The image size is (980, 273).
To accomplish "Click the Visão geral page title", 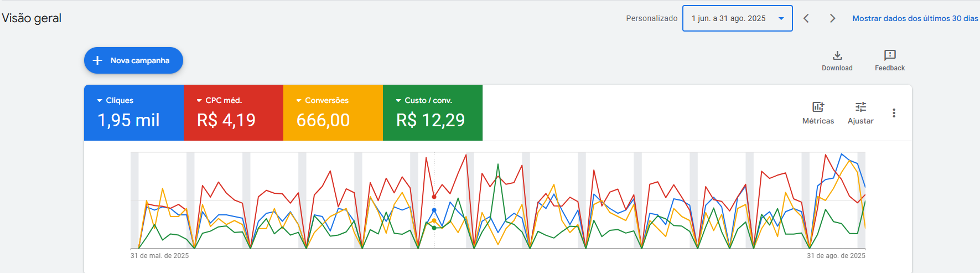I will [x=32, y=18].
